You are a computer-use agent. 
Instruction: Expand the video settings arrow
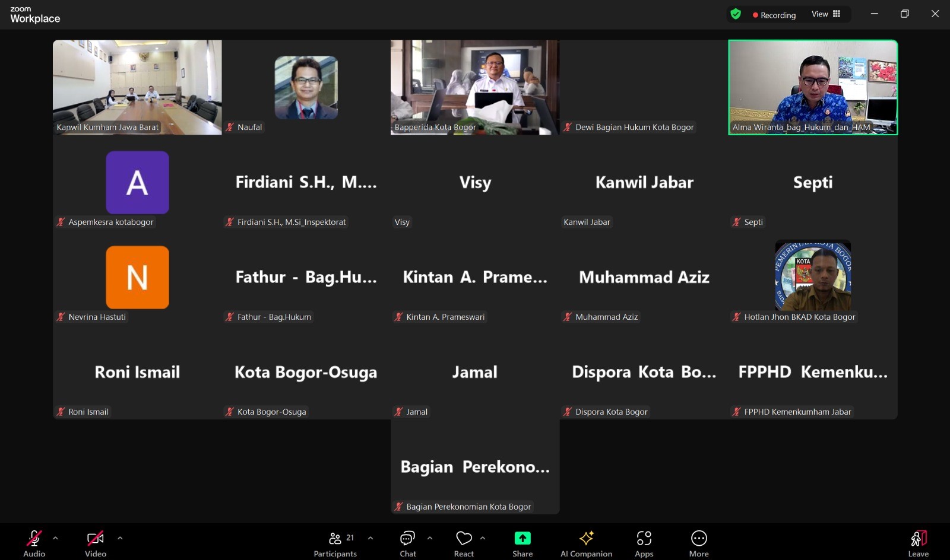pos(120,538)
